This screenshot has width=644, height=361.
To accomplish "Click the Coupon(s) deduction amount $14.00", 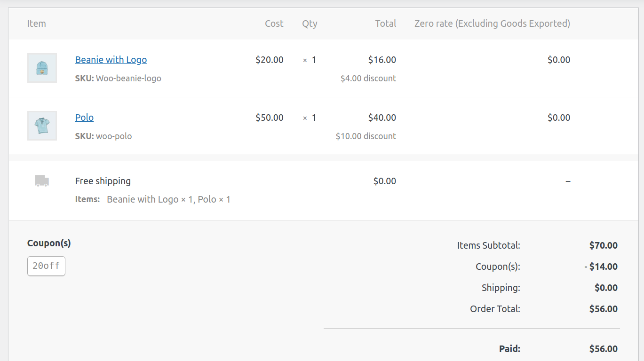I will [601, 267].
